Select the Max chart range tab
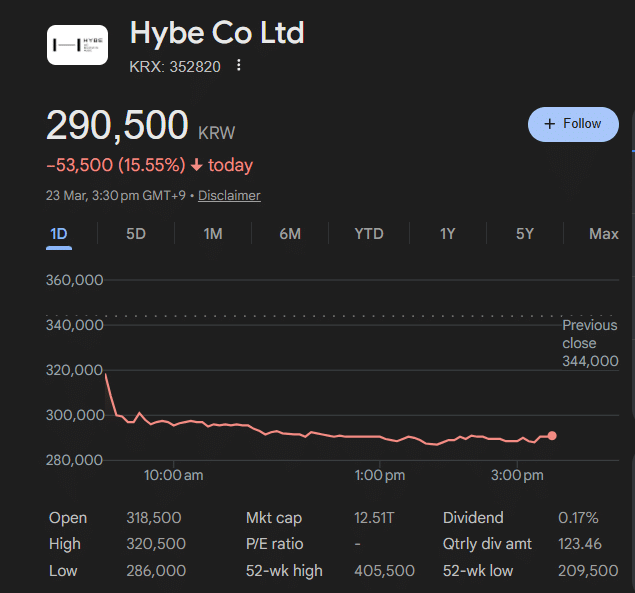This screenshot has width=635, height=593. point(603,234)
